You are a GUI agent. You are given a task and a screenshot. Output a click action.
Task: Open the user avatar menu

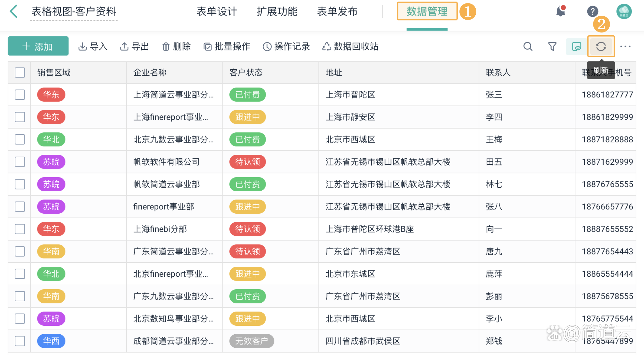click(624, 12)
